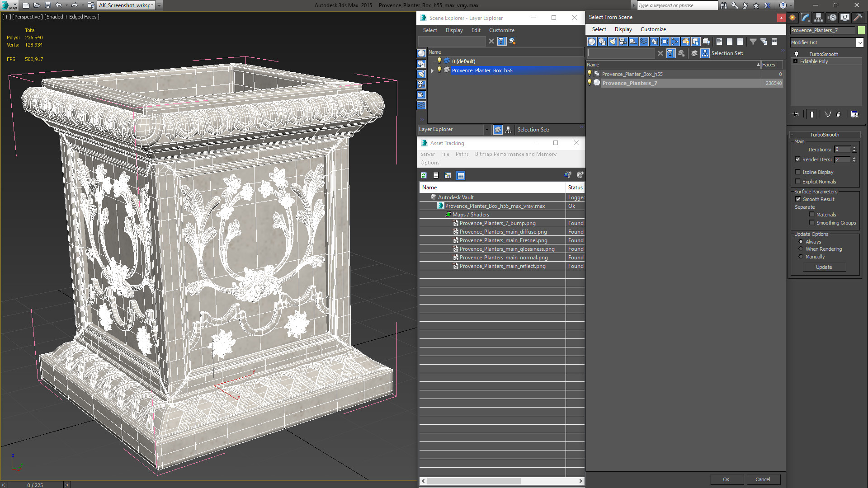
Task: Open the Motion command panel tab
Action: 832,18
